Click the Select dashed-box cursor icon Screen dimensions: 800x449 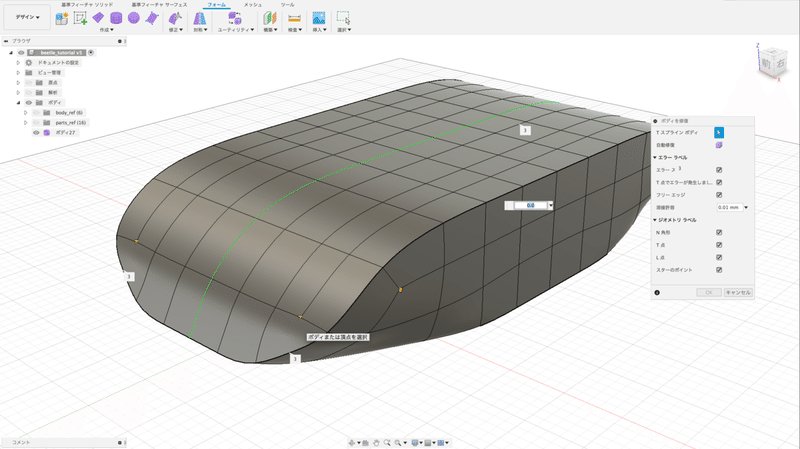point(343,18)
